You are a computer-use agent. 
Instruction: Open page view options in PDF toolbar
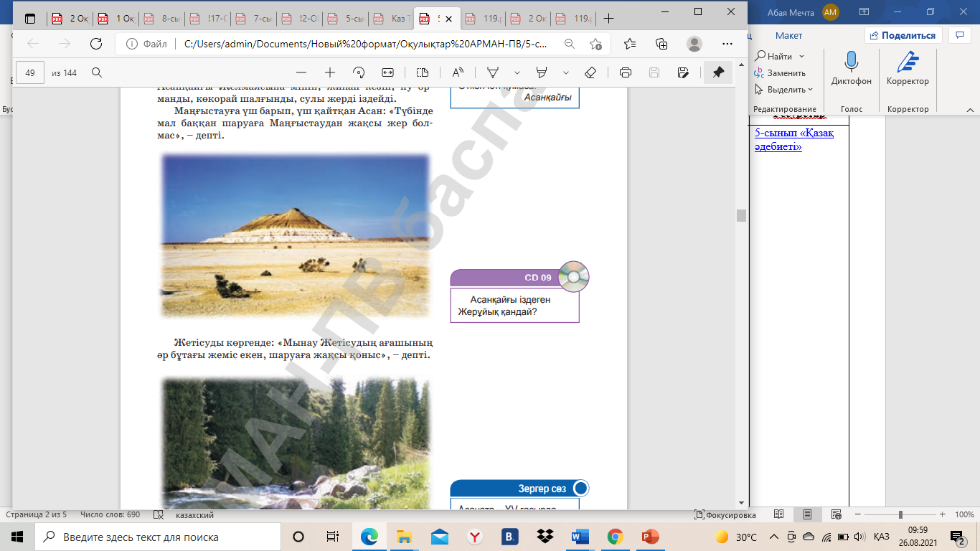pos(422,72)
